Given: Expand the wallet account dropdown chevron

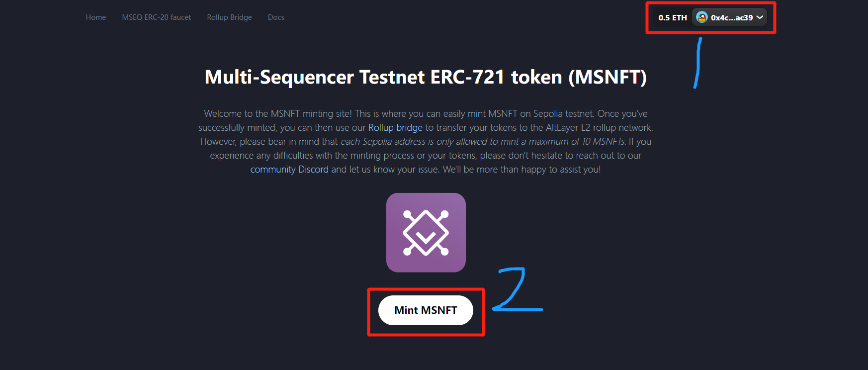Looking at the screenshot, I should (760, 17).
